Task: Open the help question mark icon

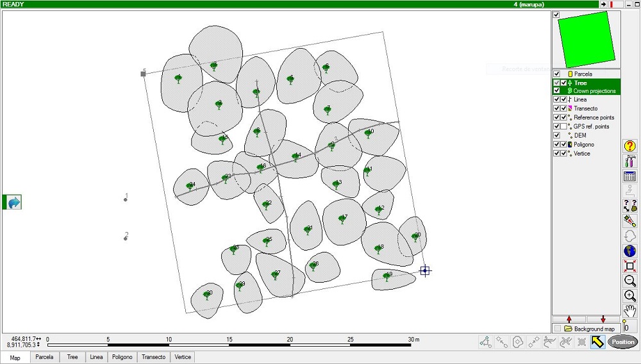Action: coord(630,146)
